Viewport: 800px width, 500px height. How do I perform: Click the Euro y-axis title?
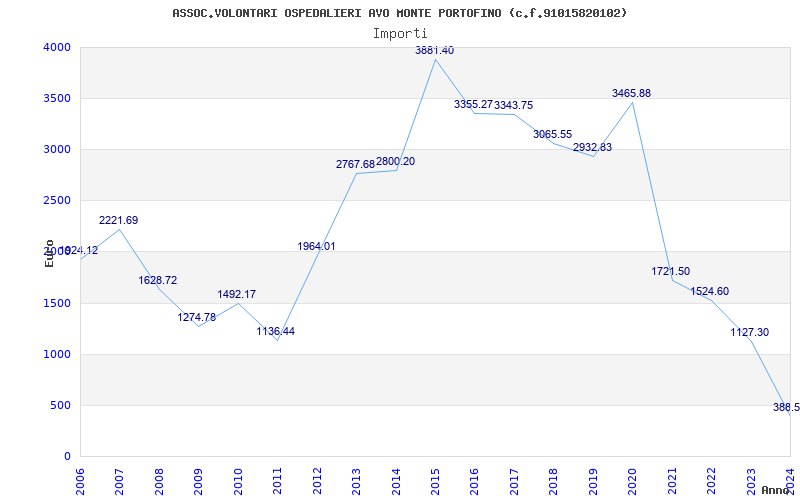49,253
